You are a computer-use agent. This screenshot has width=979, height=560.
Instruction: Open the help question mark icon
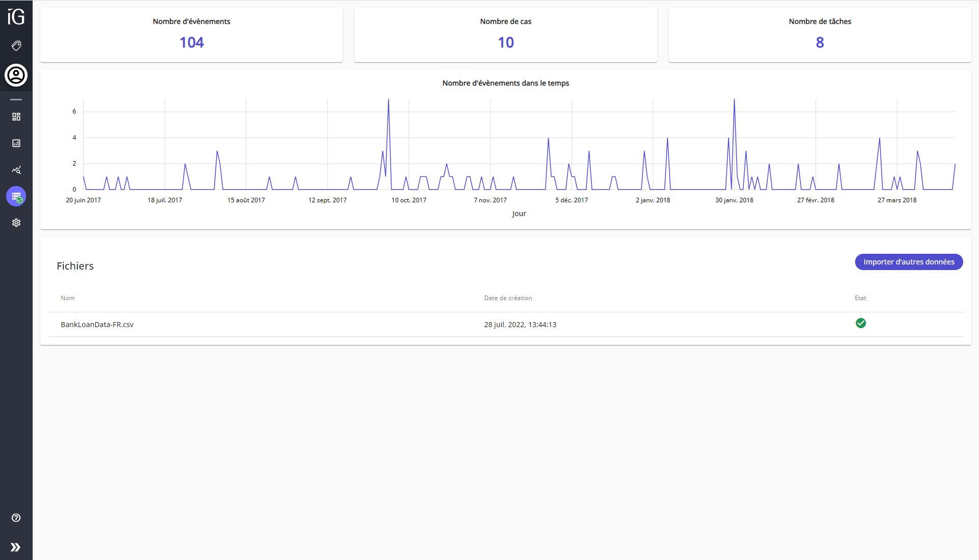(x=16, y=518)
